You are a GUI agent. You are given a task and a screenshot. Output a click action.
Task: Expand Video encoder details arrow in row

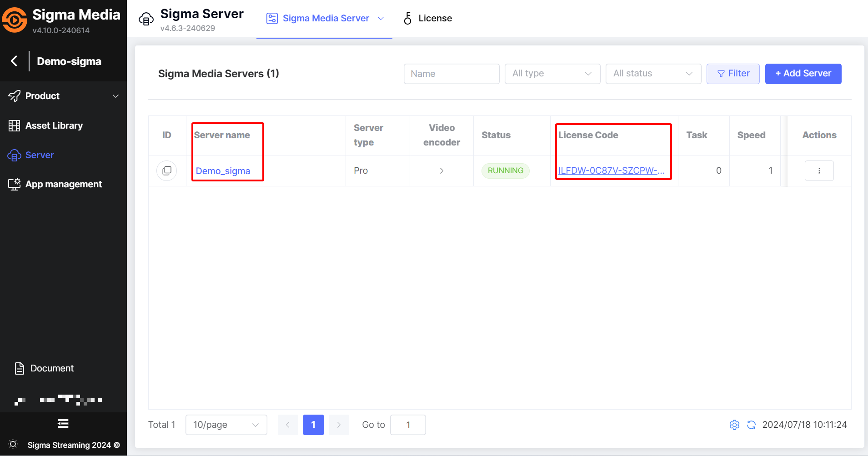pyautogui.click(x=442, y=171)
